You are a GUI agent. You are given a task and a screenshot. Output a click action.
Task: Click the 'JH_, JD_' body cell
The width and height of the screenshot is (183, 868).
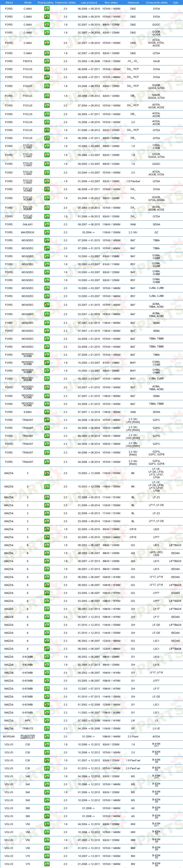tap(133, 61)
